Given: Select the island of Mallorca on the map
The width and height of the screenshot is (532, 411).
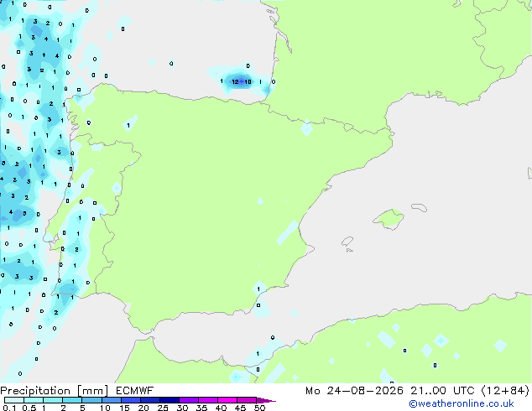Looking at the screenshot, I should point(389,219).
